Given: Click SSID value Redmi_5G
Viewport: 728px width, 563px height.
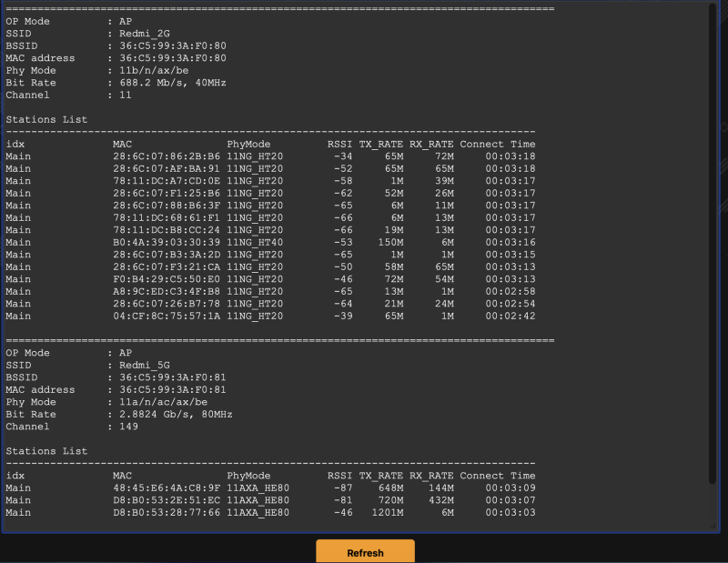Looking at the screenshot, I should (x=145, y=366).
